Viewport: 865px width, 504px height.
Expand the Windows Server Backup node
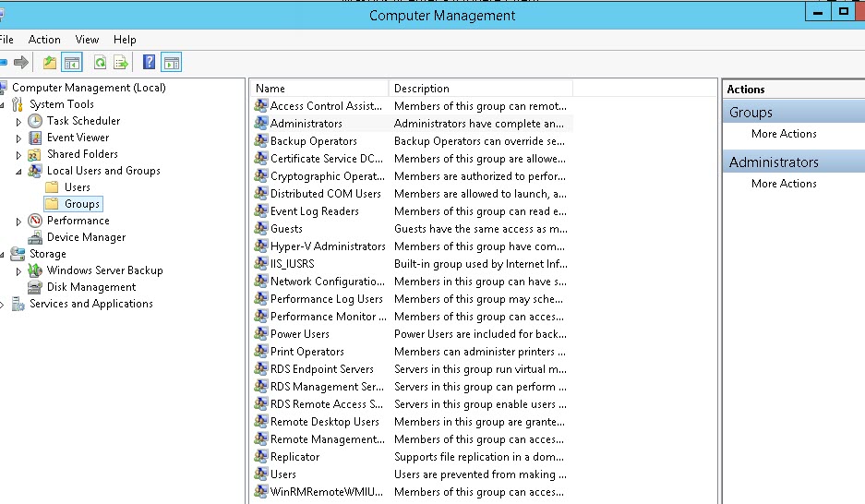(x=19, y=271)
